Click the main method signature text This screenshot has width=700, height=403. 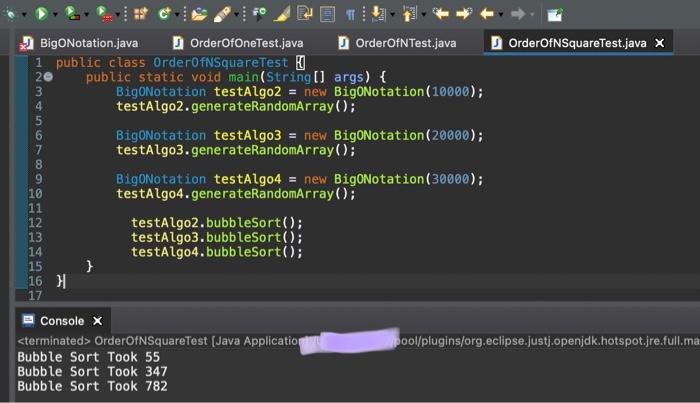point(236,77)
